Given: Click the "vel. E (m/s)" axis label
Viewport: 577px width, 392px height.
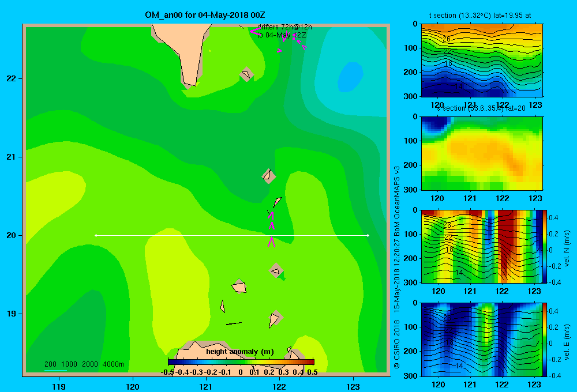Looking at the screenshot, I should click(567, 342).
